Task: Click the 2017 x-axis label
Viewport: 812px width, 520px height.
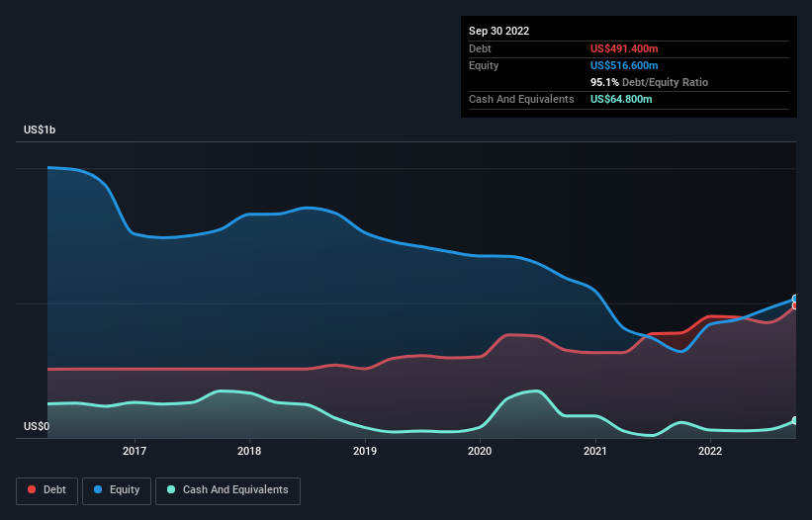Action: [135, 451]
